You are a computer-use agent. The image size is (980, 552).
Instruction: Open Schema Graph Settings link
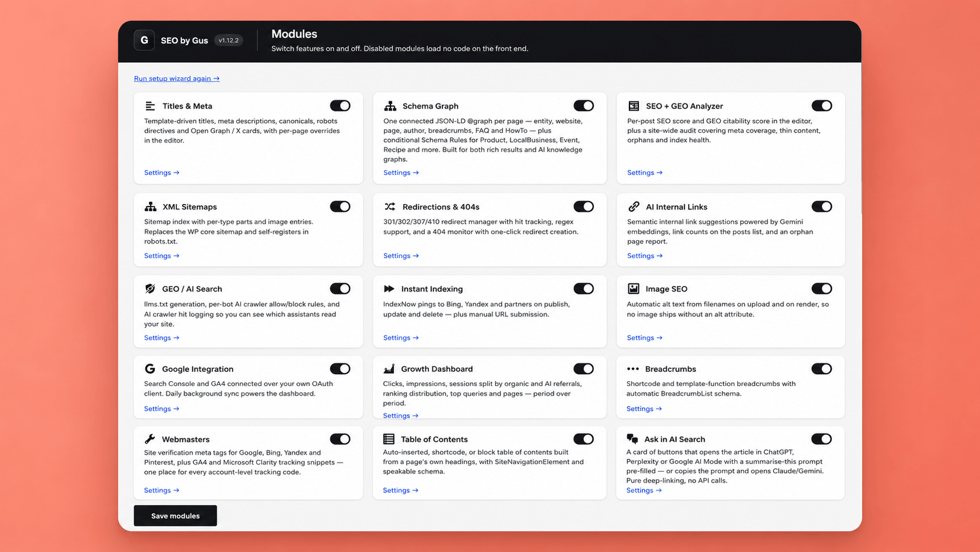point(401,172)
